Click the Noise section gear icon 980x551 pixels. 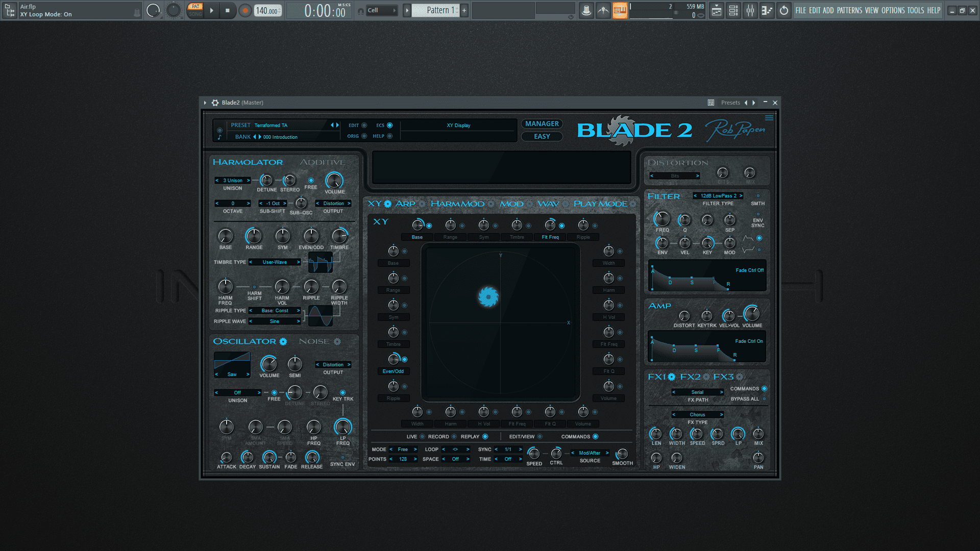tap(337, 341)
